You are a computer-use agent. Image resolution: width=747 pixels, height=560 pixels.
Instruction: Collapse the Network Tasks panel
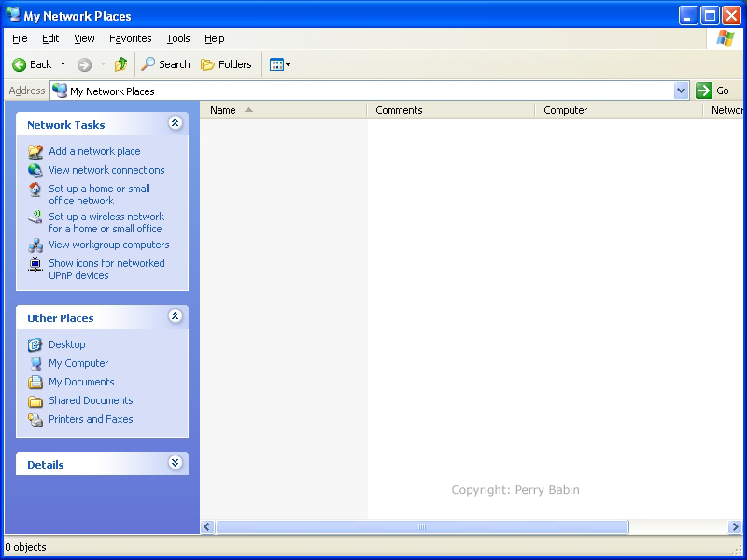[x=175, y=123]
